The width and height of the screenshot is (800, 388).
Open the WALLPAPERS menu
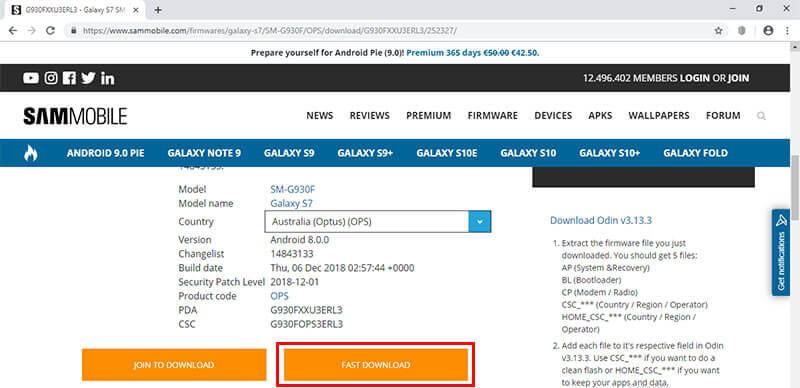coord(659,115)
